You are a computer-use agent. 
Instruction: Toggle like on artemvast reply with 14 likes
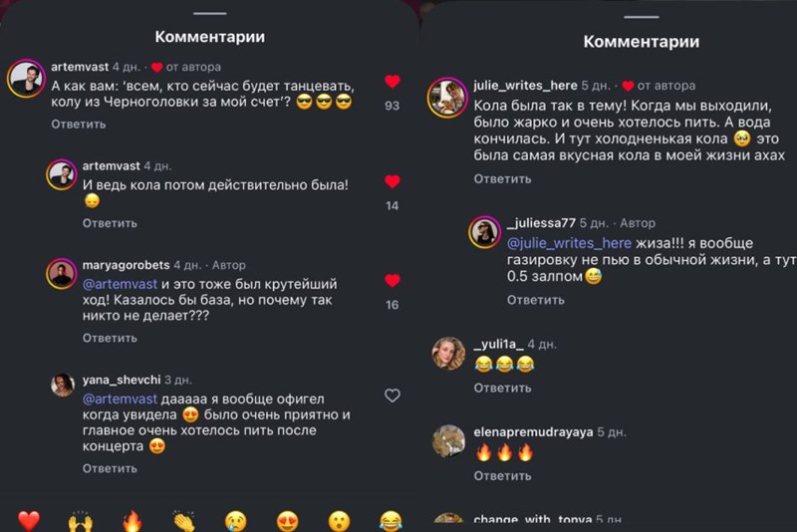coord(392,181)
